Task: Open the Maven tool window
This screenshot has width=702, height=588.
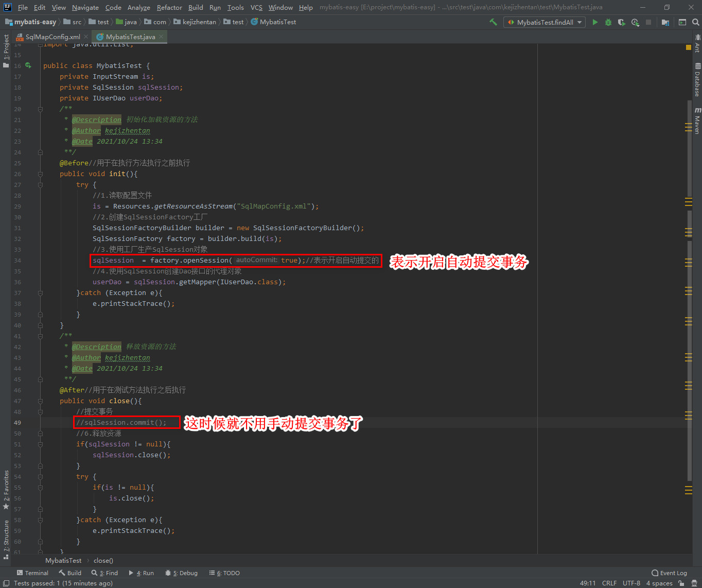Action: tap(697, 121)
